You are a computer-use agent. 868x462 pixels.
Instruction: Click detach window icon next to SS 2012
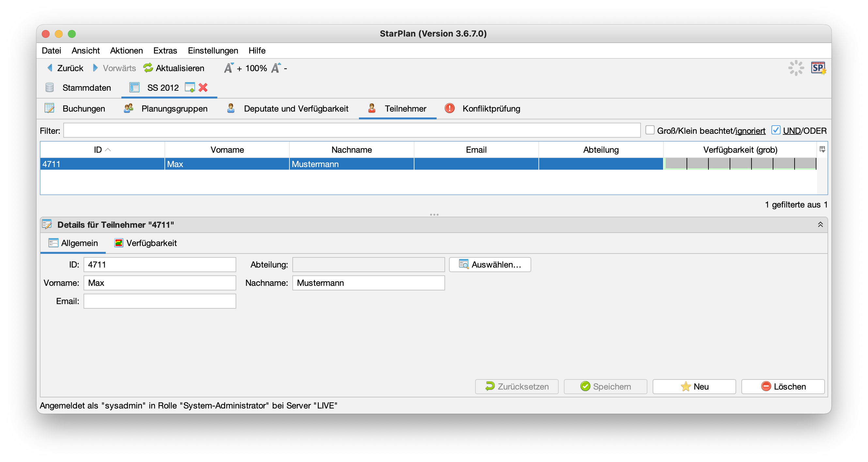190,88
